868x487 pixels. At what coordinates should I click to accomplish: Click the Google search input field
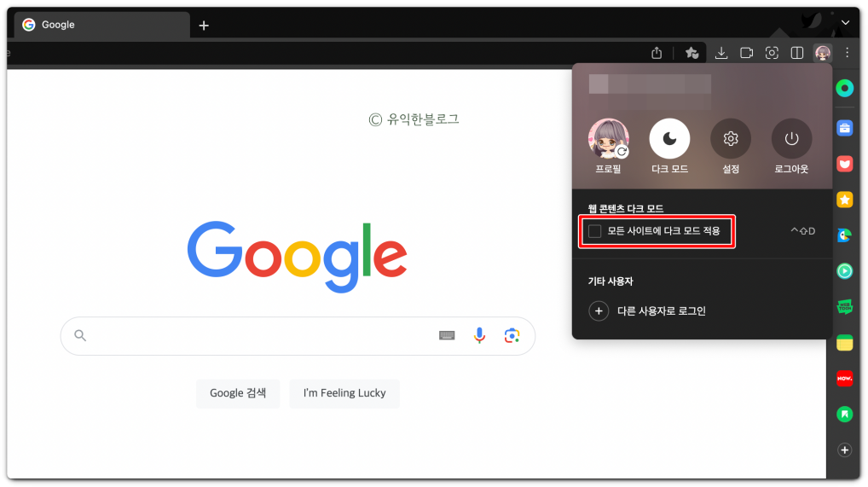[298, 336]
